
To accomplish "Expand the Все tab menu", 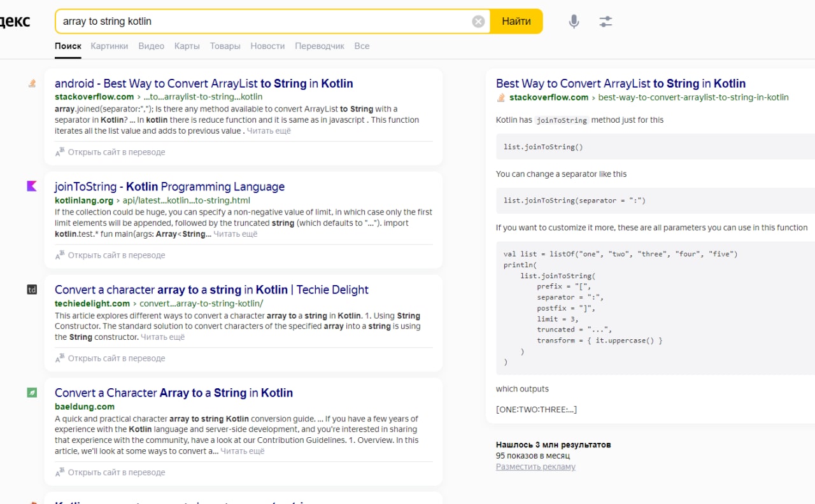I will point(362,46).
